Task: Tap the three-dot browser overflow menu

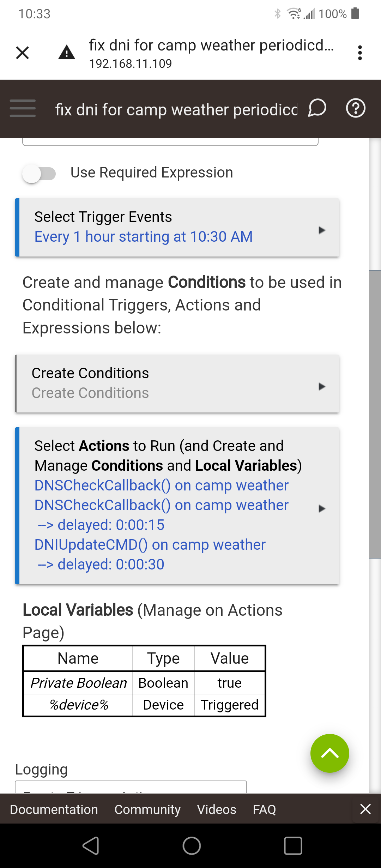Action: coord(360,53)
